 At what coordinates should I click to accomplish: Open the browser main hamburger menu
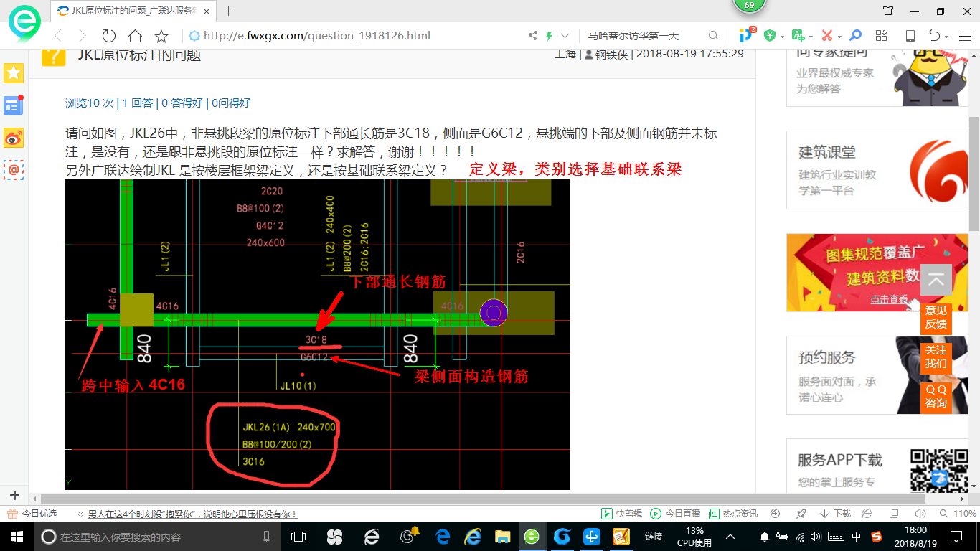coord(963,35)
